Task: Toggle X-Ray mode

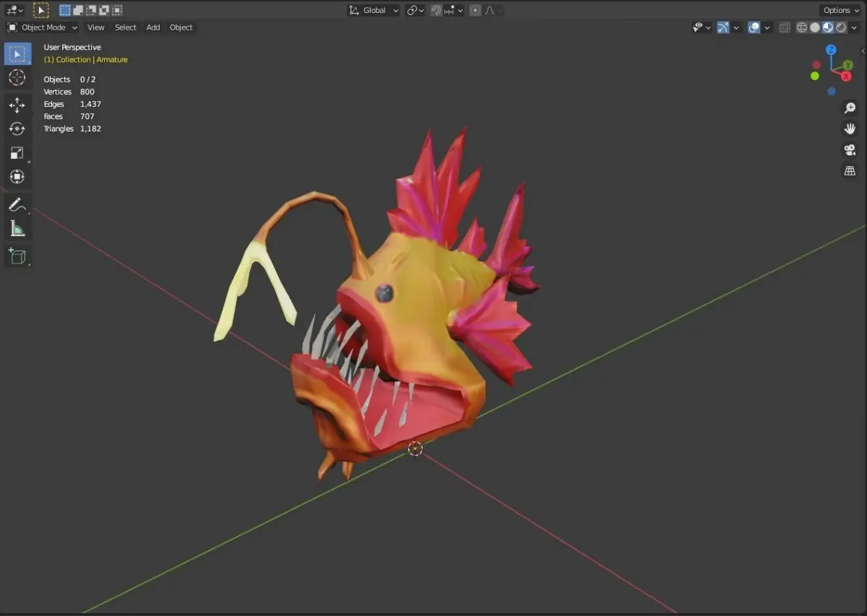Action: pos(785,27)
